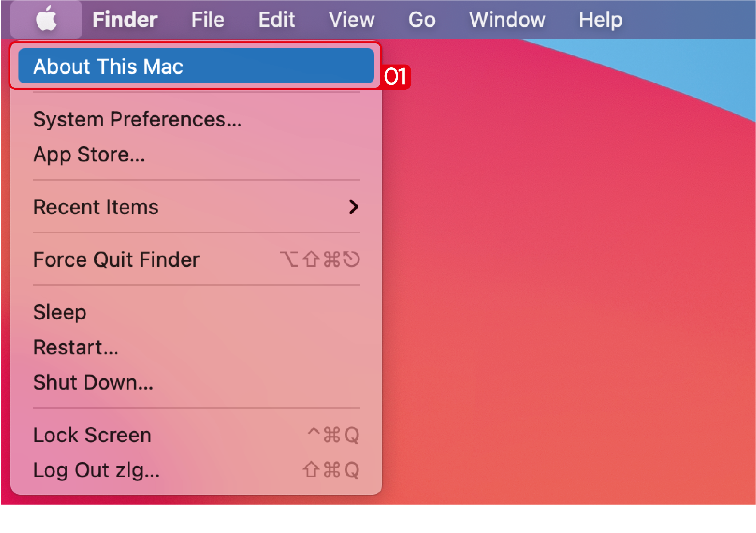Open the File menu

pyautogui.click(x=208, y=19)
